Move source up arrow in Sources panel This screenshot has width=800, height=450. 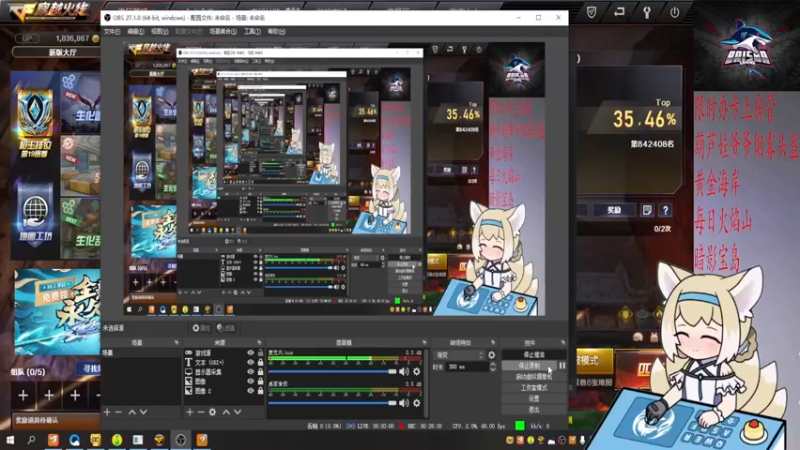(x=226, y=412)
